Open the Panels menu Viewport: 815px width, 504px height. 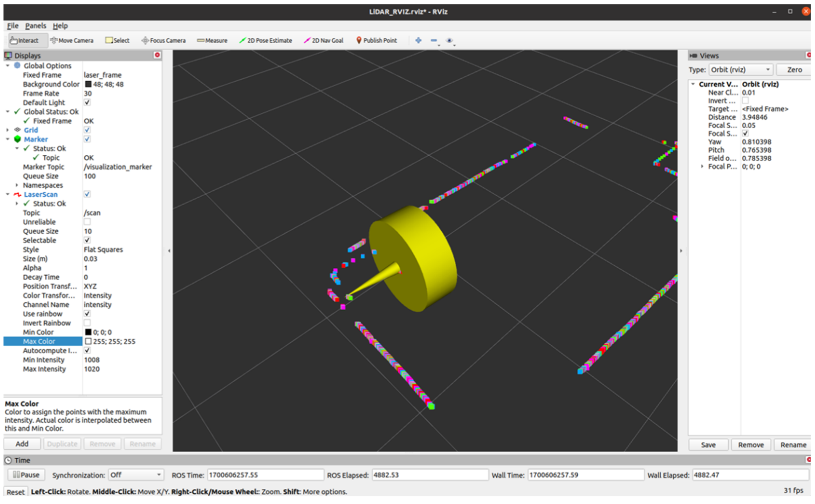[x=35, y=26]
